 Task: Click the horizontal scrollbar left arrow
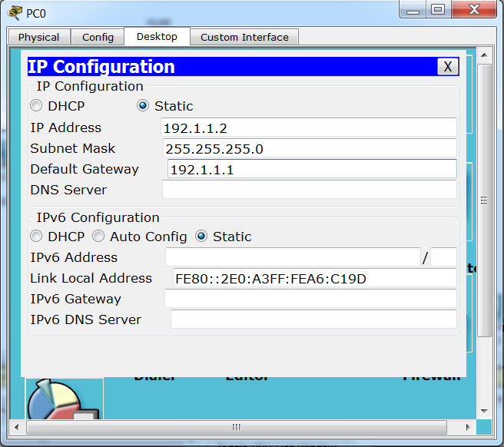(x=17, y=427)
